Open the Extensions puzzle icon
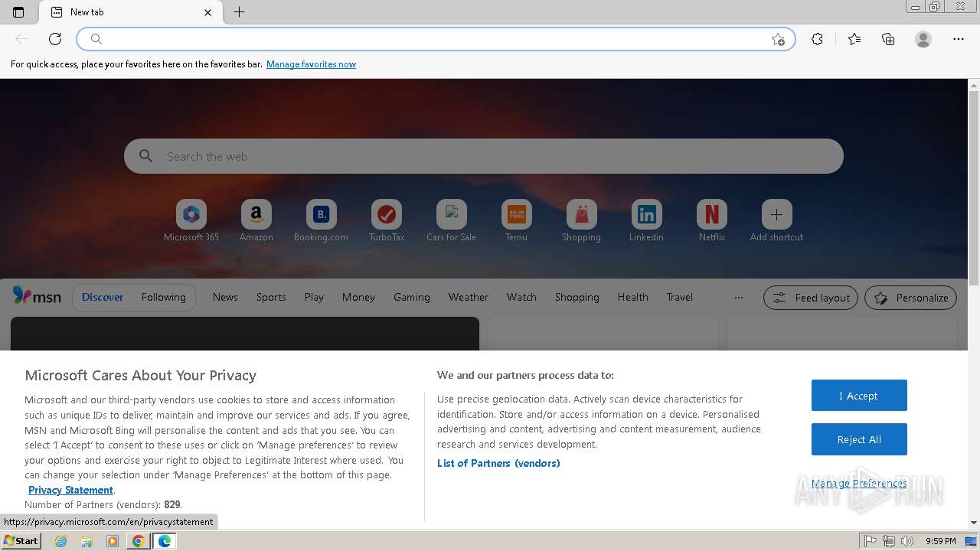Screen dimensions: 980x551 [817, 39]
